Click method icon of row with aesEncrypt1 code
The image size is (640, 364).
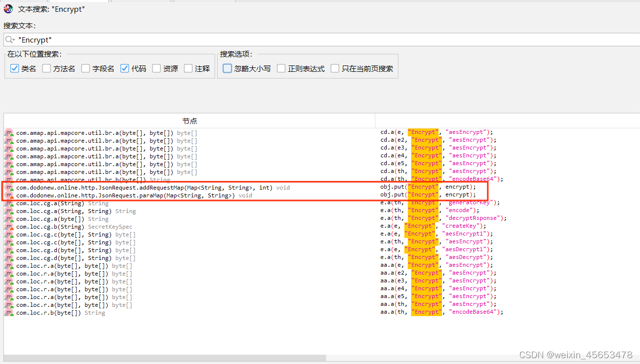point(9,235)
